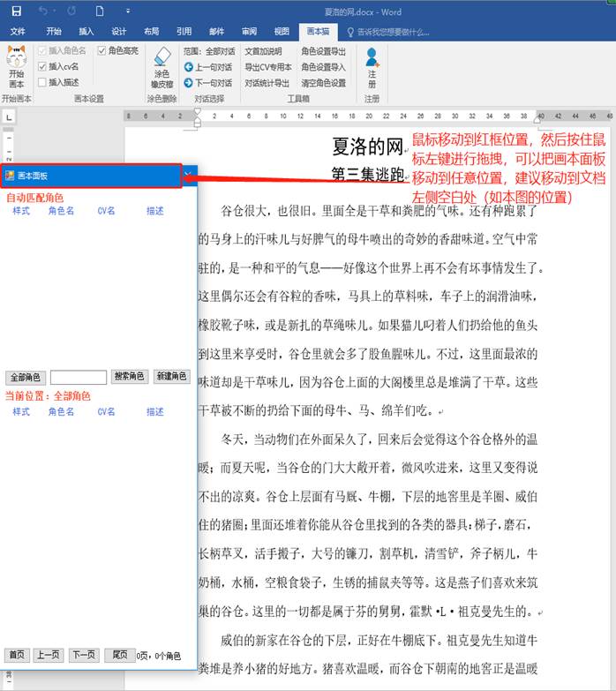Click the Save icon in title bar
Screen dimensions: 616x691
(16, 11)
